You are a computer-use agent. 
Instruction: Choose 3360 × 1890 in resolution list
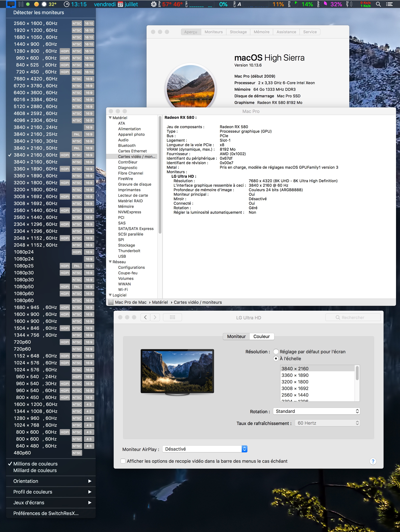coord(295,375)
